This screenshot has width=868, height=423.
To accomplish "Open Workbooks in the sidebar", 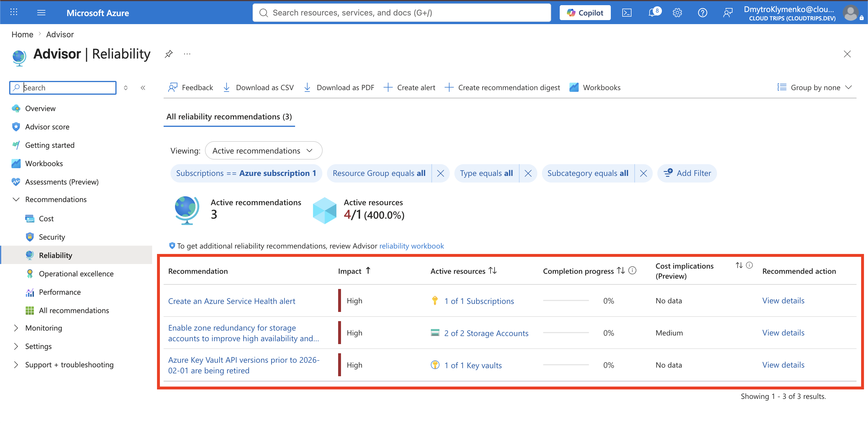I will point(44,163).
